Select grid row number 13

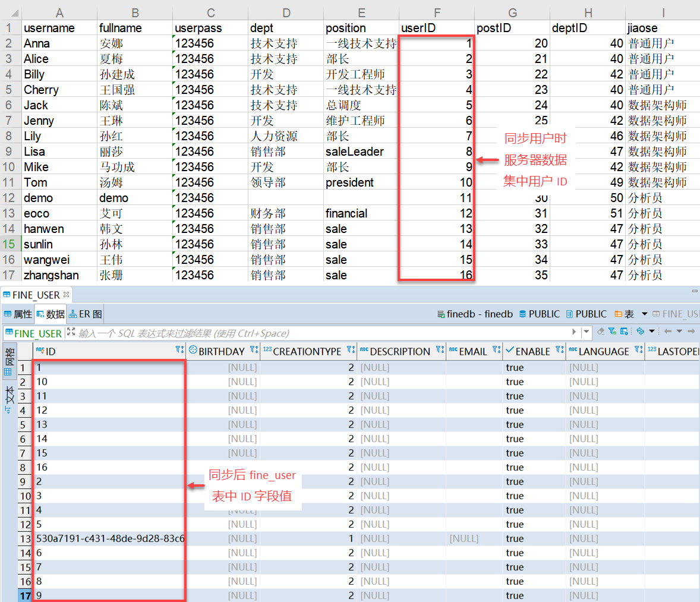coord(25,539)
